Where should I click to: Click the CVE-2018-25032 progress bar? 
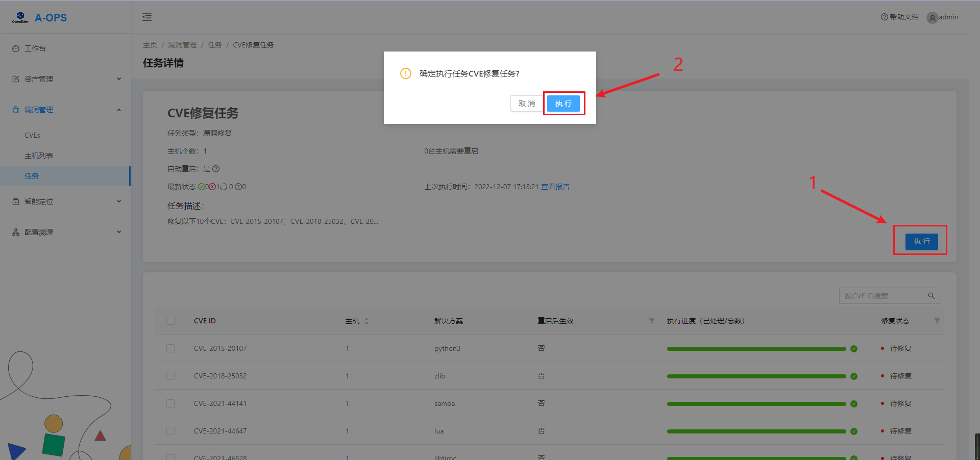tap(756, 376)
